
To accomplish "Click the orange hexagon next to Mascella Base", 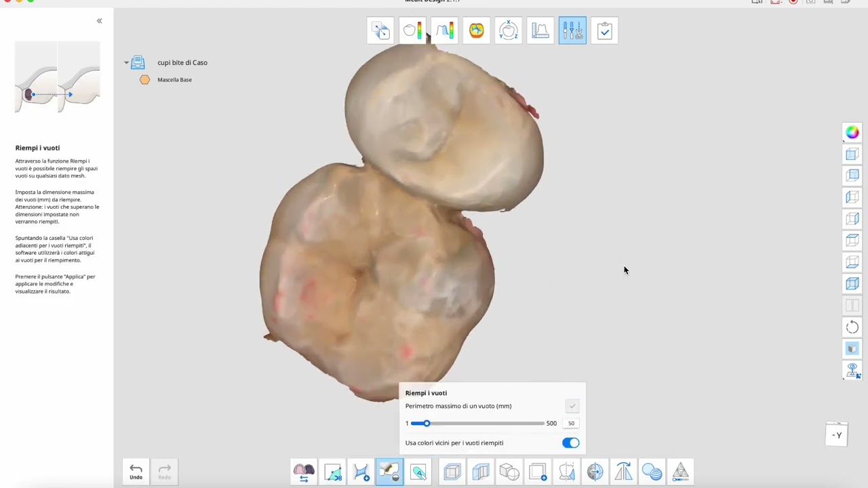I will pyautogui.click(x=144, y=80).
